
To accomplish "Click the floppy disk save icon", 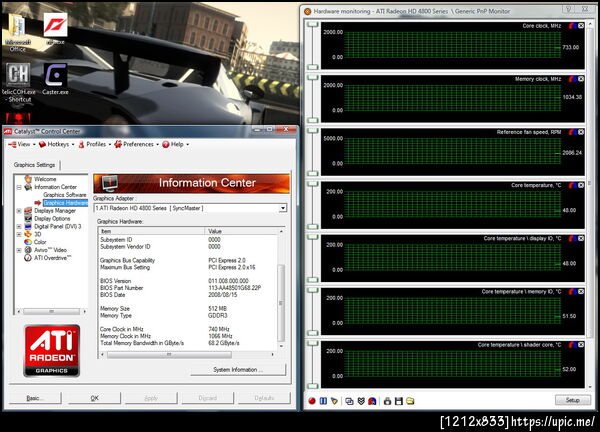I will point(399,401).
